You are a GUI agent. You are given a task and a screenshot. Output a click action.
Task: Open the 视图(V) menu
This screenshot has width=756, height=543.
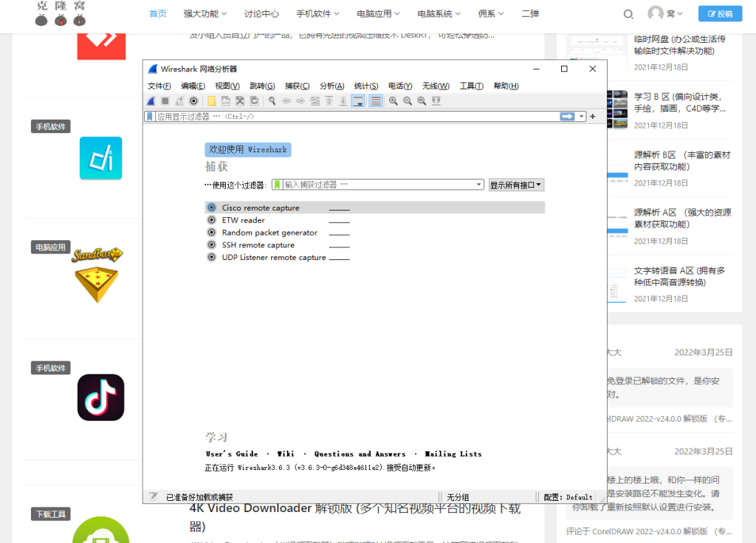[227, 86]
